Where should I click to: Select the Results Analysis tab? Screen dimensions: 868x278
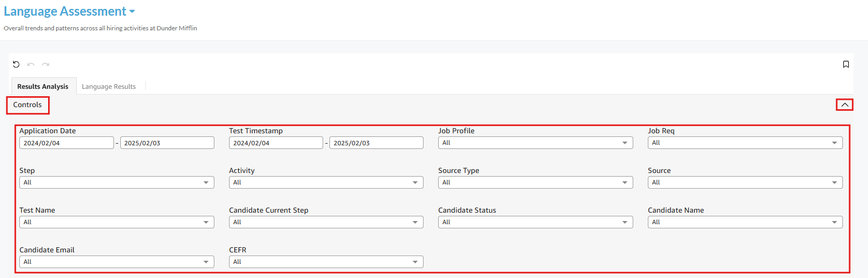(43, 86)
